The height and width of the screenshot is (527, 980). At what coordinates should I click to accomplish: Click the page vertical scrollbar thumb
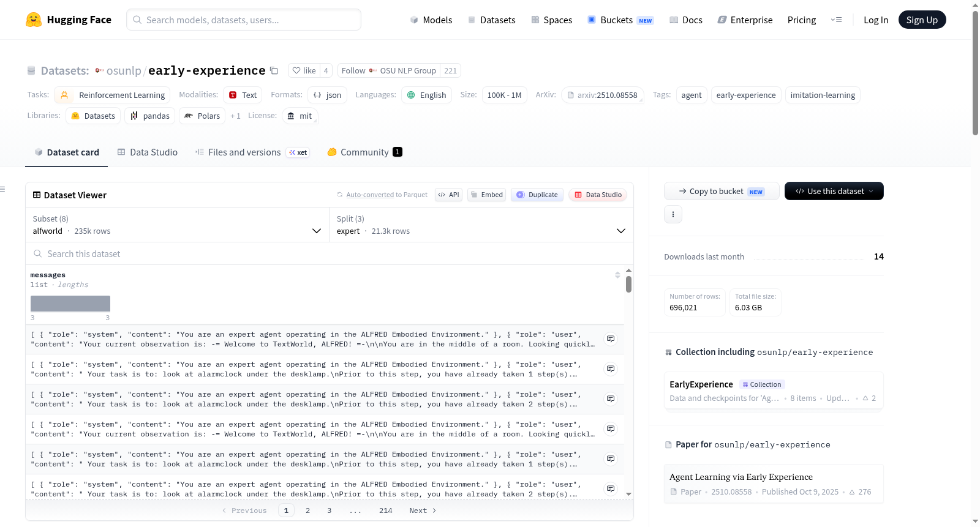(x=975, y=72)
